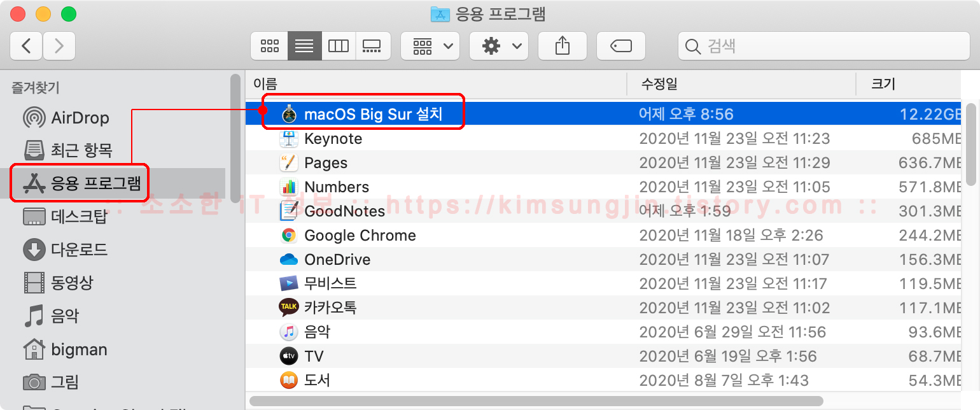Screen dimensions: 980x410
Task: Click the 685MB size of Keynote
Action: (935, 139)
